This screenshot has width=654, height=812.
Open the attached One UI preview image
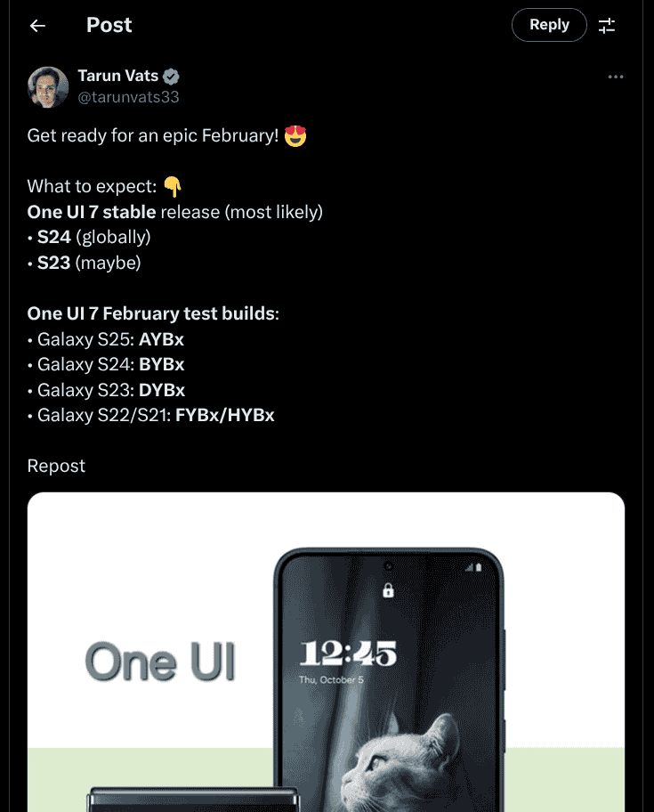click(x=326, y=650)
